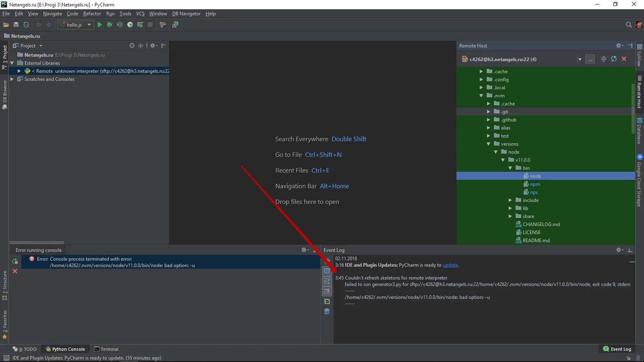Click the Stop square toolbar icon

150,25
